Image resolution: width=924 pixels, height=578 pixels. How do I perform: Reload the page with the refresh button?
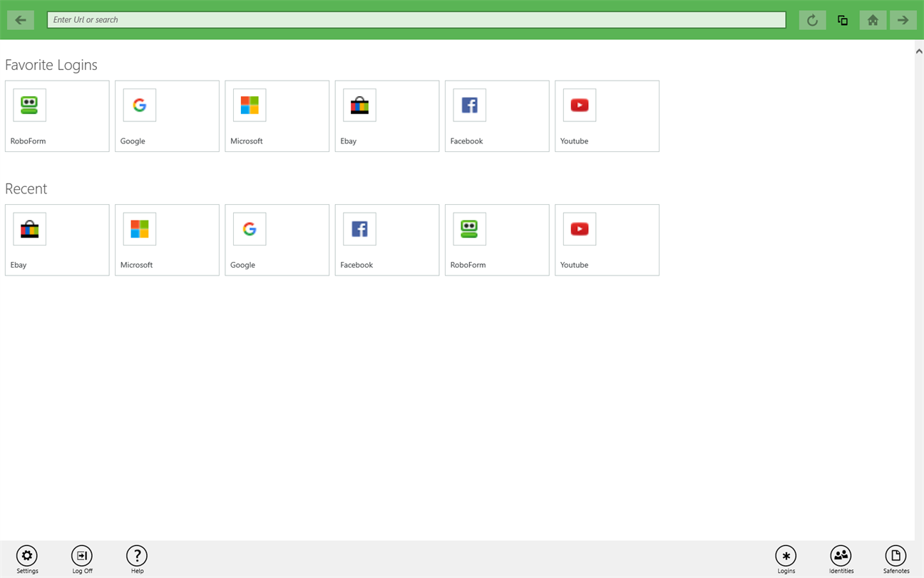click(x=812, y=20)
